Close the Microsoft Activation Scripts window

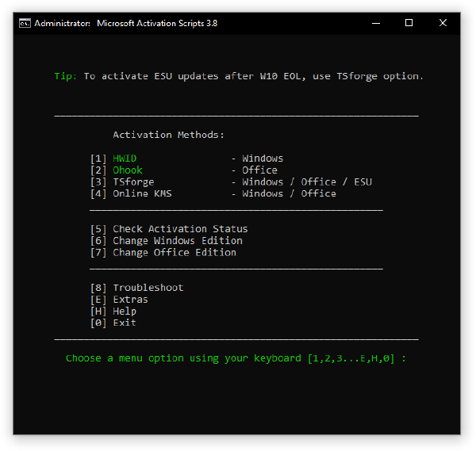click(443, 23)
